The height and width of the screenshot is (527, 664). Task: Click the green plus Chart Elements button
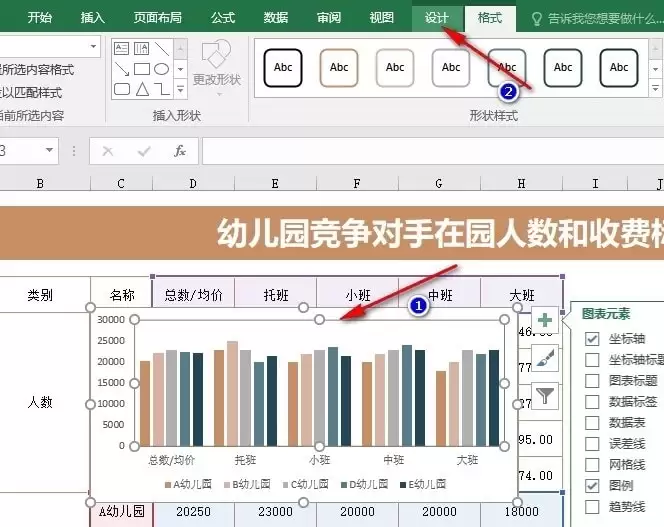[545, 320]
